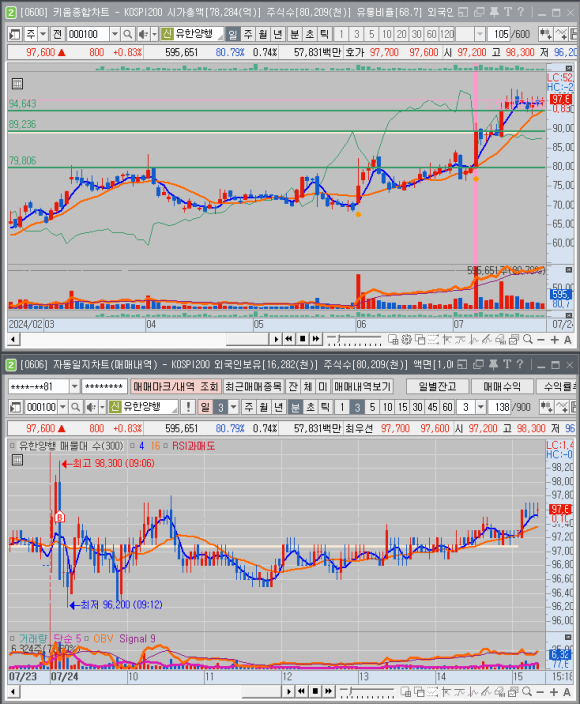
Task: Click 'A' icon in bottom chart's bottom toolbar
Action: [568, 692]
